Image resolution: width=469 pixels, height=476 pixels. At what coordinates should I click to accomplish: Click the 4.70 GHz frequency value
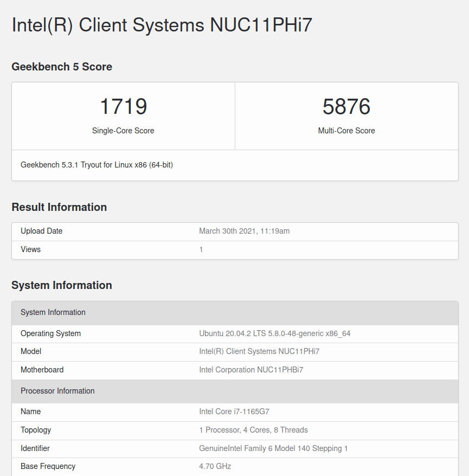[x=215, y=466]
